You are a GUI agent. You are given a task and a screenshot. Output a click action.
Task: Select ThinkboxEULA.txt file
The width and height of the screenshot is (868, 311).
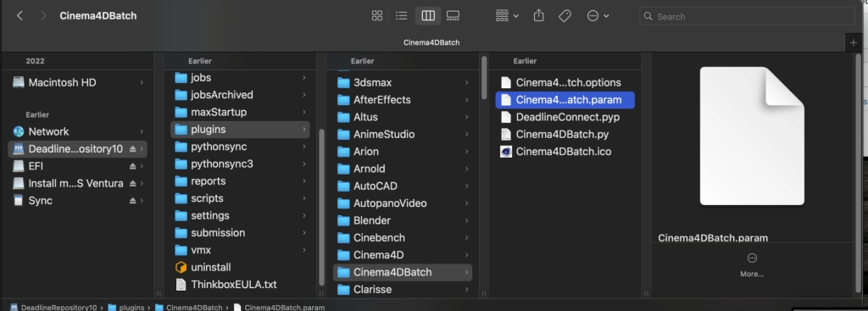click(x=240, y=285)
